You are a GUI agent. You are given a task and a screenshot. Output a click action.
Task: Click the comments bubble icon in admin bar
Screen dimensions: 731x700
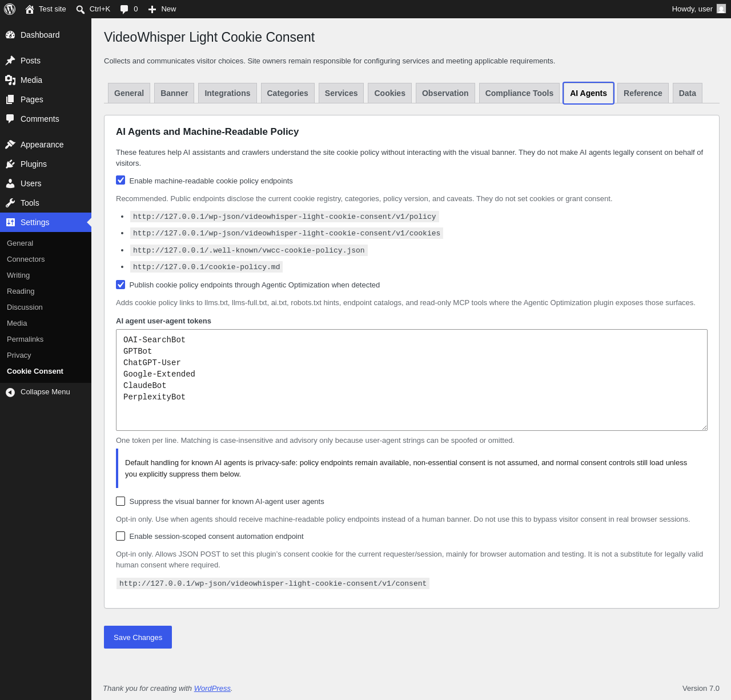[x=124, y=9]
